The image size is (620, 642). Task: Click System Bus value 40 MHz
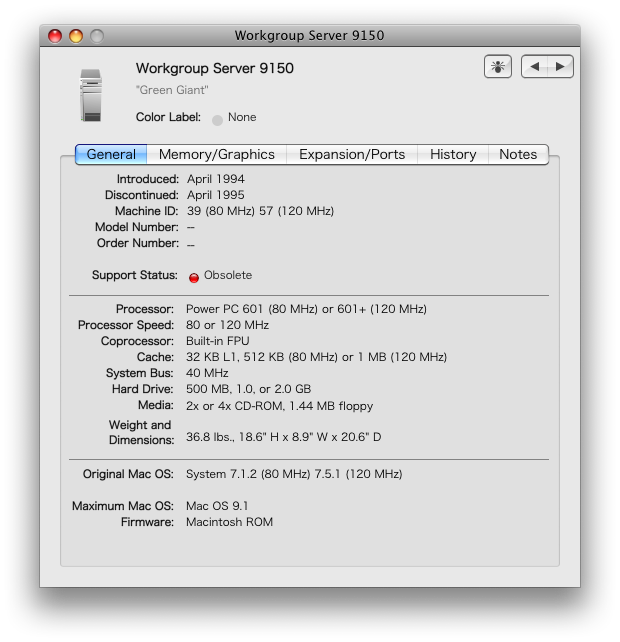click(207, 373)
